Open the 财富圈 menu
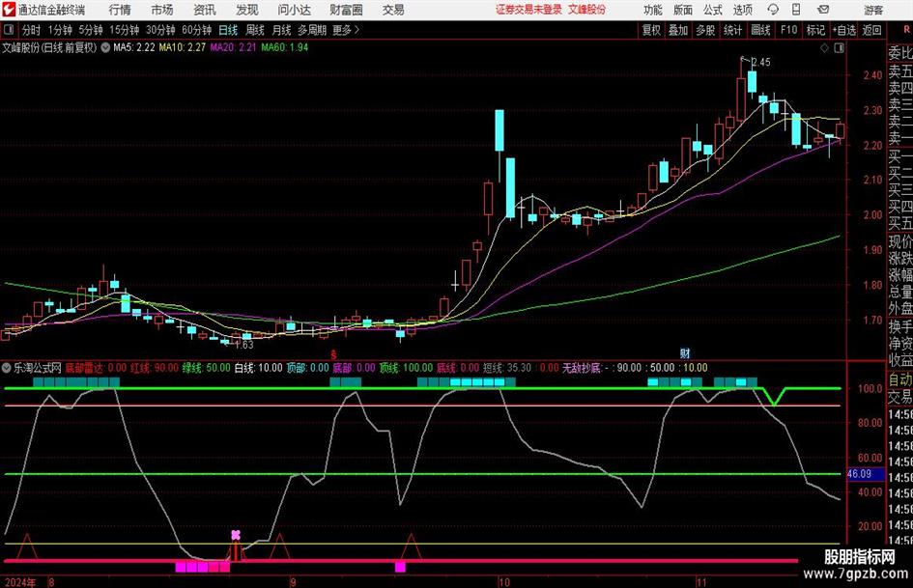913x588 pixels. [x=346, y=10]
